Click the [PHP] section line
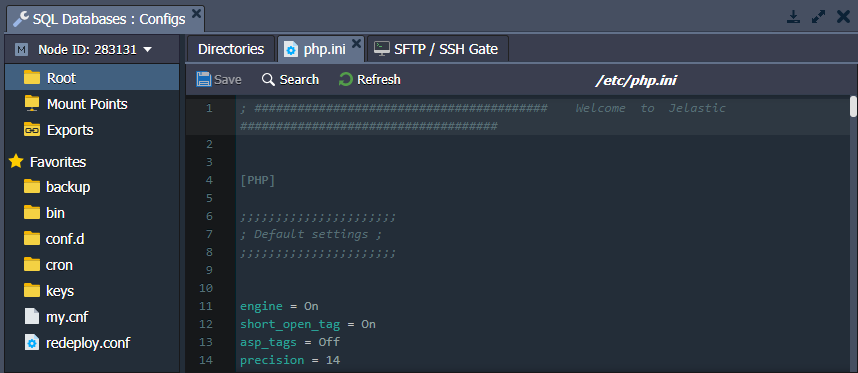Screen dimensions: 858x373 257,180
